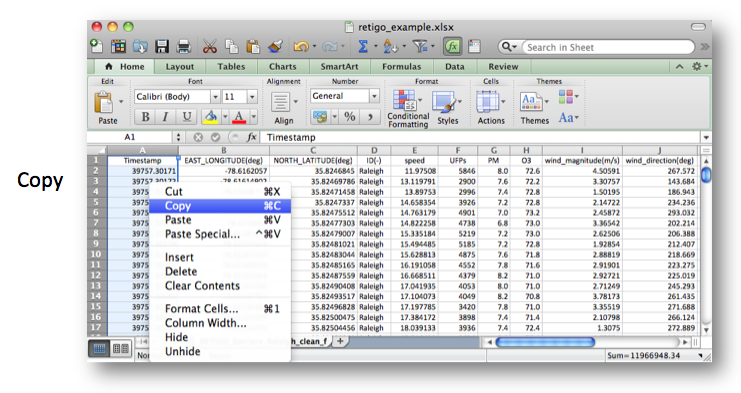
Task: Click the cell Actions icon
Action: pos(487,102)
